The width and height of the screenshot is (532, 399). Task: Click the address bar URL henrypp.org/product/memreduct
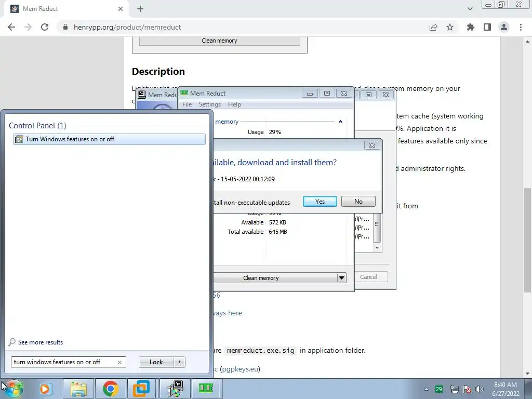point(127,27)
